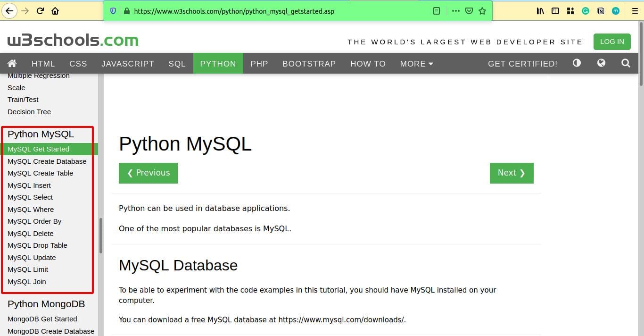Viewport: 644px width, 336px height.
Task: Show sidebars icon in toolbar
Action: 555,11
